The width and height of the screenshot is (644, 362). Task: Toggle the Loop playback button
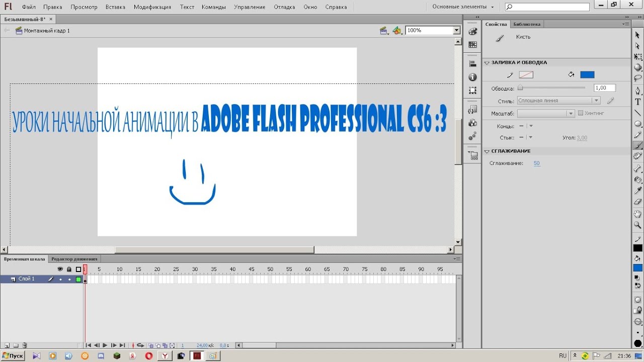140,345
